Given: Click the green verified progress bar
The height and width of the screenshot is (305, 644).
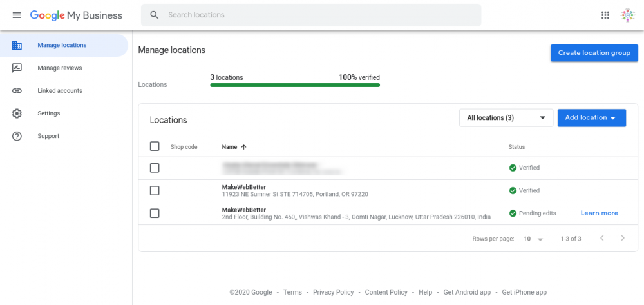Looking at the screenshot, I should (295, 84).
